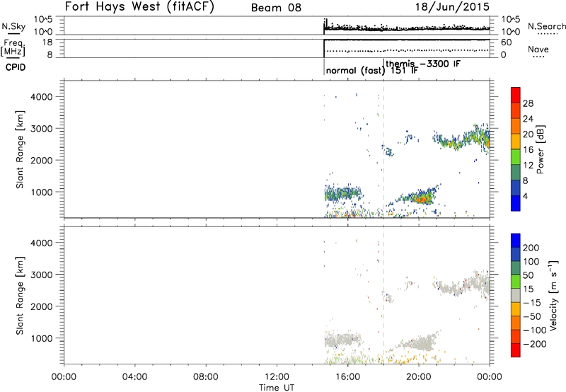Click the Nave axis tick label 60
Image resolution: width=566 pixels, height=392 pixels.
click(x=506, y=42)
